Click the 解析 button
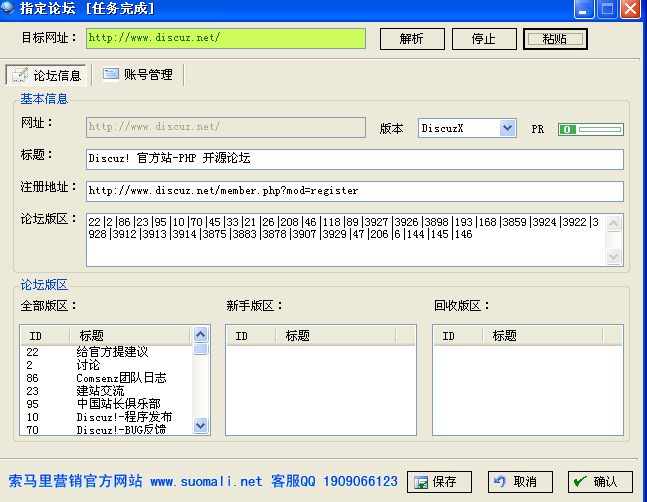The height and width of the screenshot is (502, 647). point(412,39)
